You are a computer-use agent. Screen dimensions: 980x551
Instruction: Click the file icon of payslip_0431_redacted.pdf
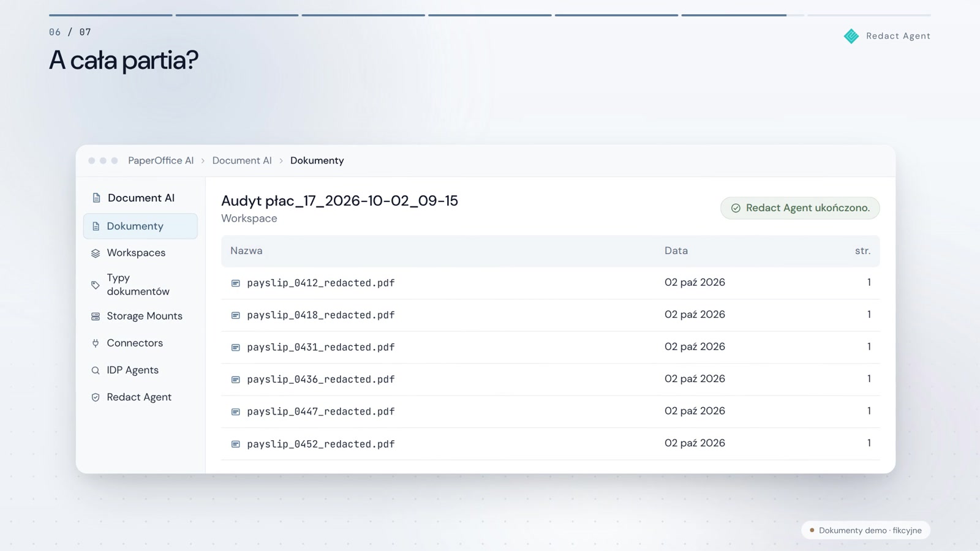tap(235, 347)
